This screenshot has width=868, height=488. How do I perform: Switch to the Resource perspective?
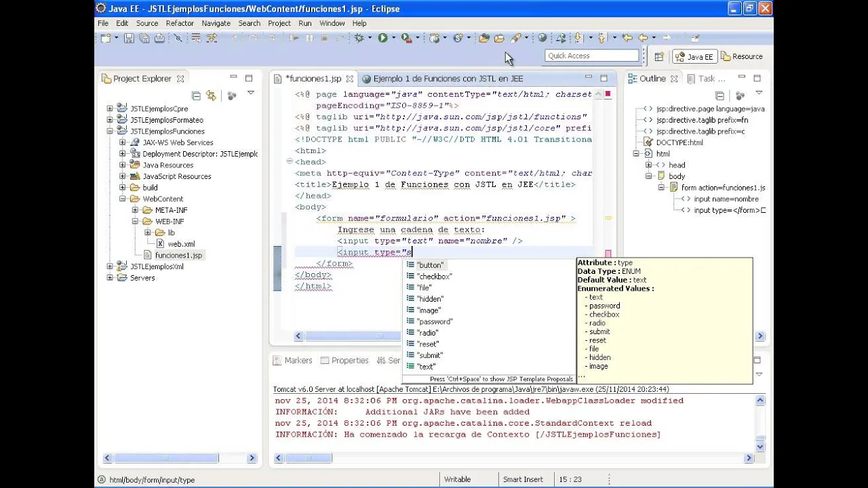click(x=742, y=57)
